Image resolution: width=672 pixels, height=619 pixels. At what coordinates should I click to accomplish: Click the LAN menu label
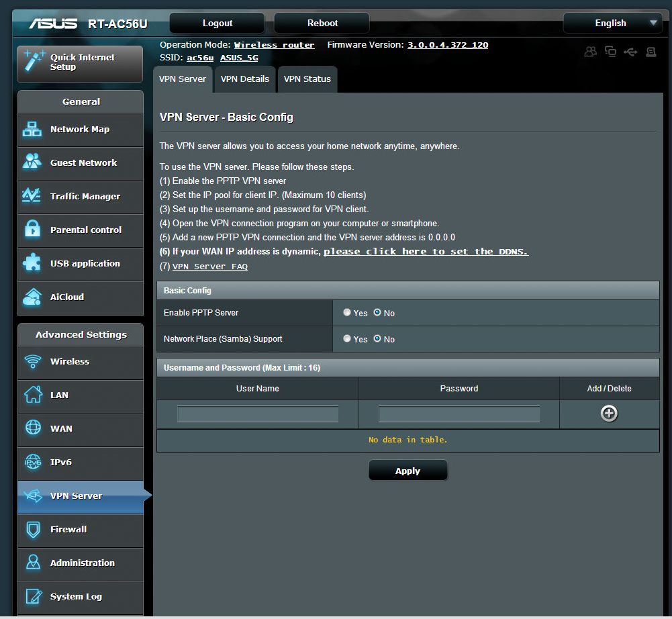pos(59,395)
